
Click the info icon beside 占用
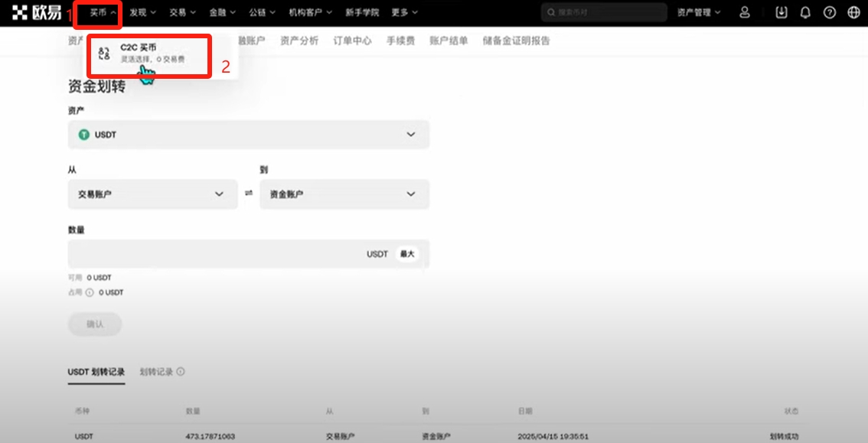(x=90, y=292)
